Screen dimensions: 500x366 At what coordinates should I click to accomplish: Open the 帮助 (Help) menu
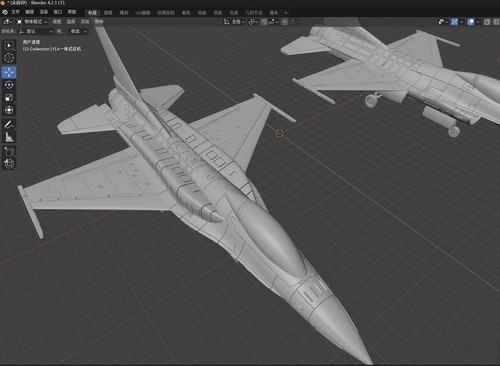pyautogui.click(x=72, y=12)
